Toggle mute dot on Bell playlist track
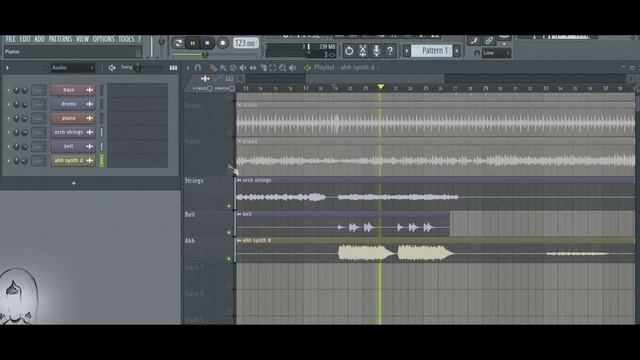 229,233
